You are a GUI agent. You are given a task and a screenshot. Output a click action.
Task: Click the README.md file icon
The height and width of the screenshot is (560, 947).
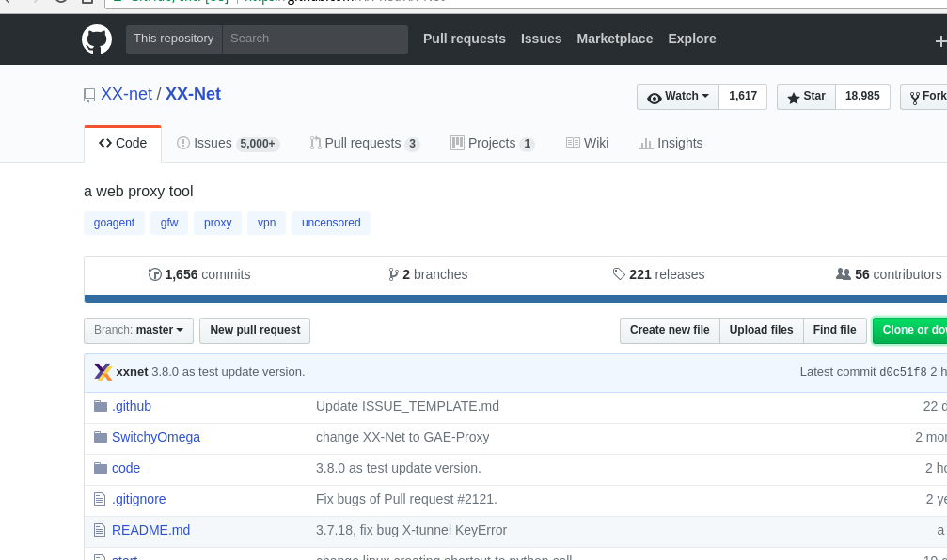(100, 531)
